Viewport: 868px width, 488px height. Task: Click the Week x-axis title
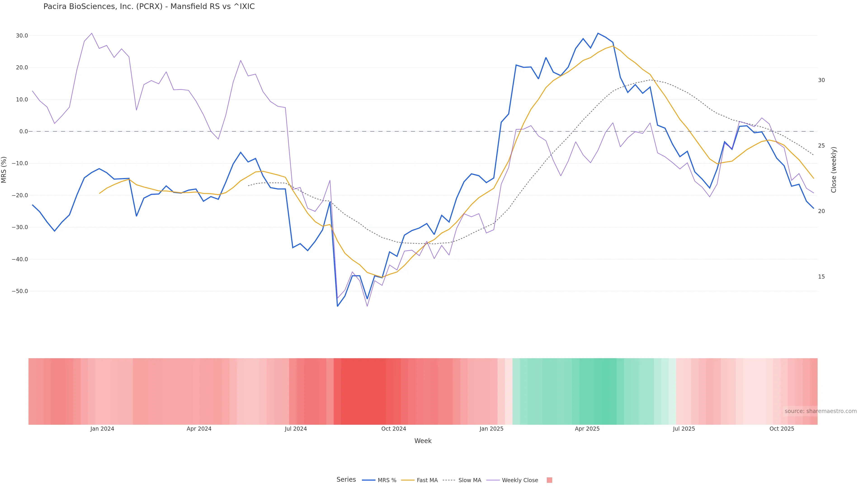[423, 441]
